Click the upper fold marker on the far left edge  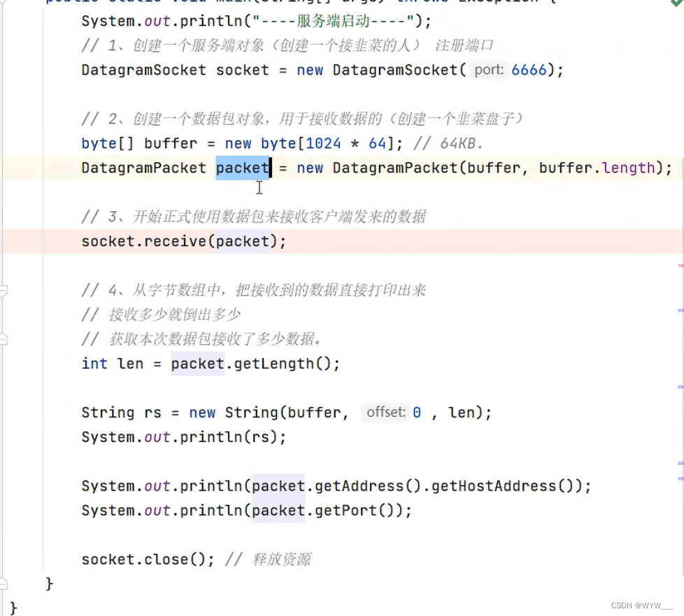coord(3,291)
